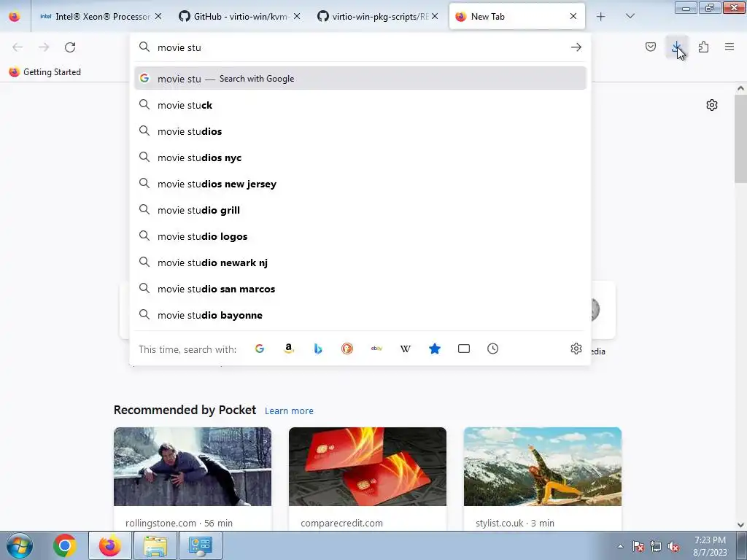Open search settings gear in dropdown
Screen dimensions: 747x560
pos(576,349)
